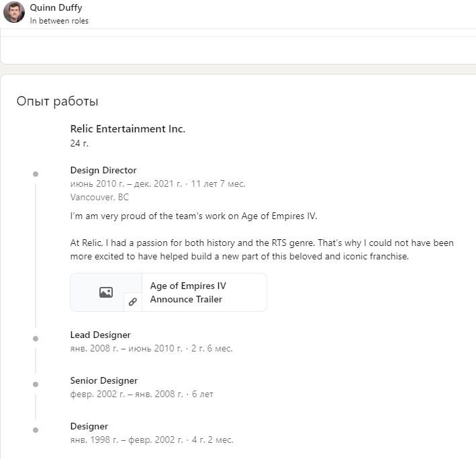Click timeline dot beside Lead Designer
Viewport: 476px width, 459px height.
point(36,339)
